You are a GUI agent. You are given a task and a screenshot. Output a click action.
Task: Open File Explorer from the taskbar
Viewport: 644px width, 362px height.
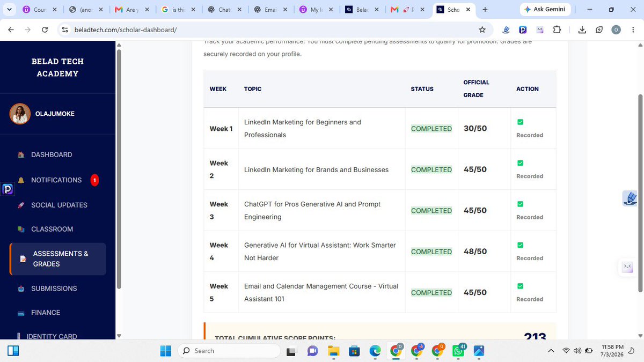coord(333,351)
